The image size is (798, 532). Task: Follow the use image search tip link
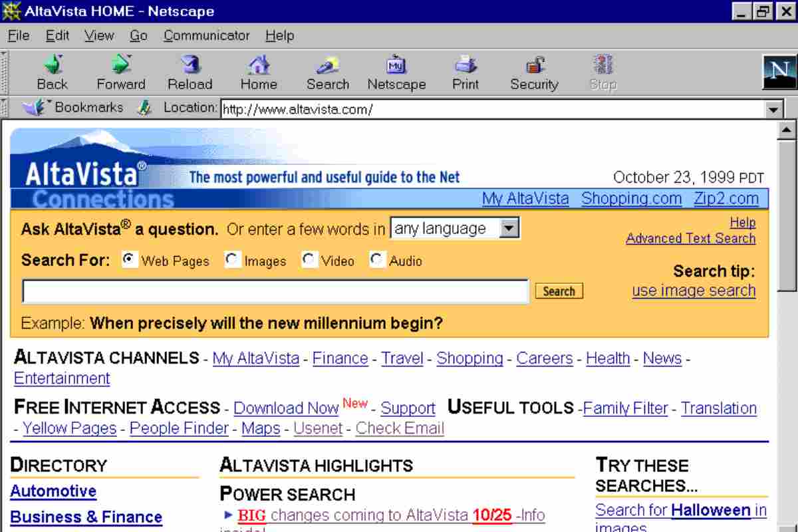click(694, 291)
